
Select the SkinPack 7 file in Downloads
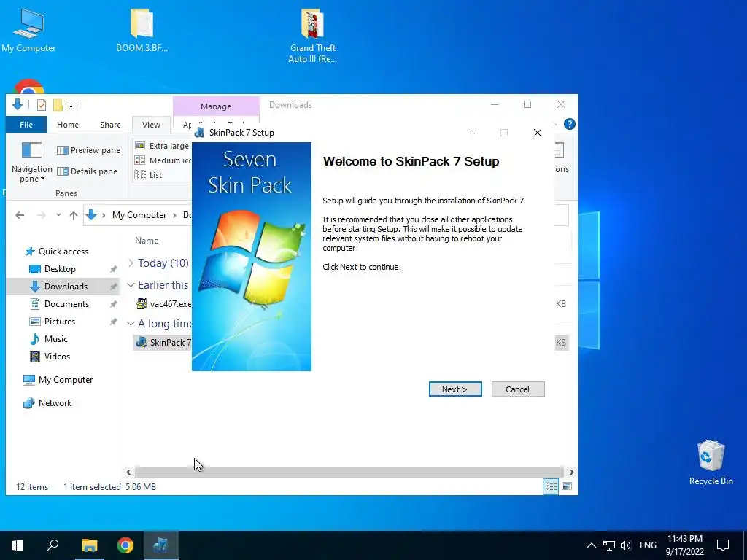163,343
